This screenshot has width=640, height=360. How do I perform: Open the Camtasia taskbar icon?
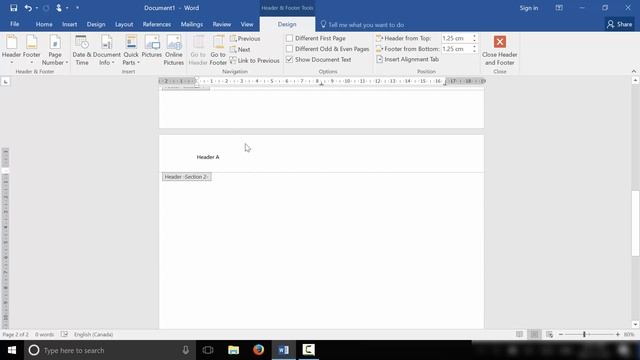click(x=309, y=350)
